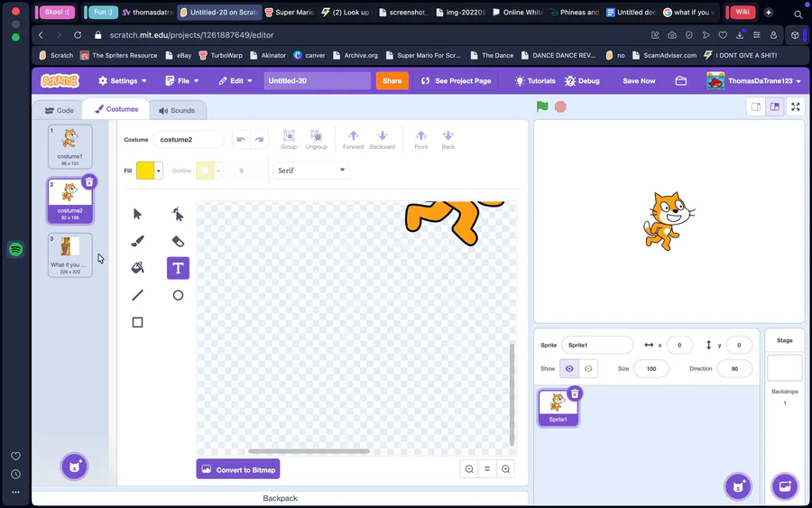
Task: Open the Debug menu item
Action: (x=583, y=81)
